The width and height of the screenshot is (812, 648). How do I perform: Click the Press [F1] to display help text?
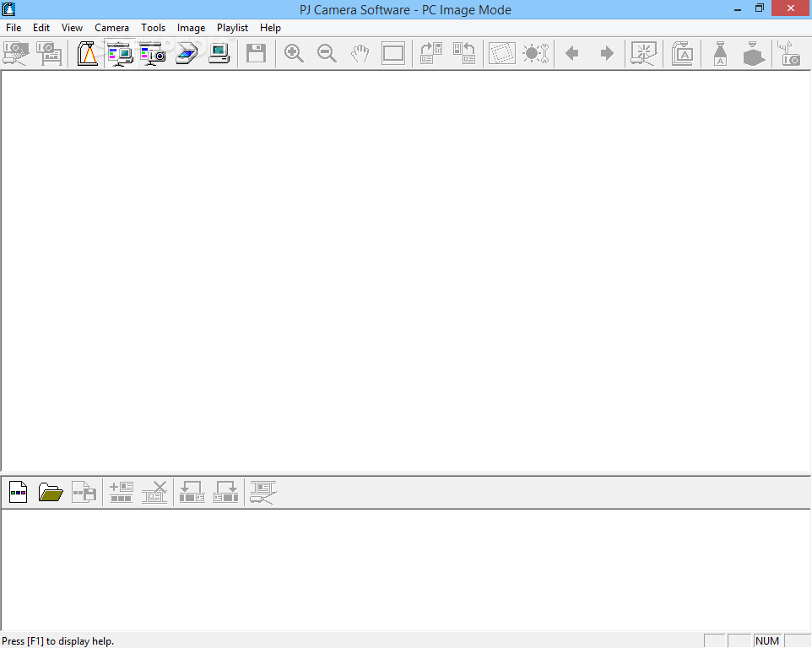coord(58,640)
